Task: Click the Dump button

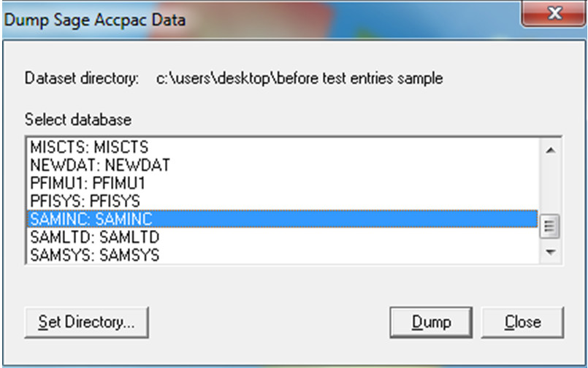Action: 431,322
